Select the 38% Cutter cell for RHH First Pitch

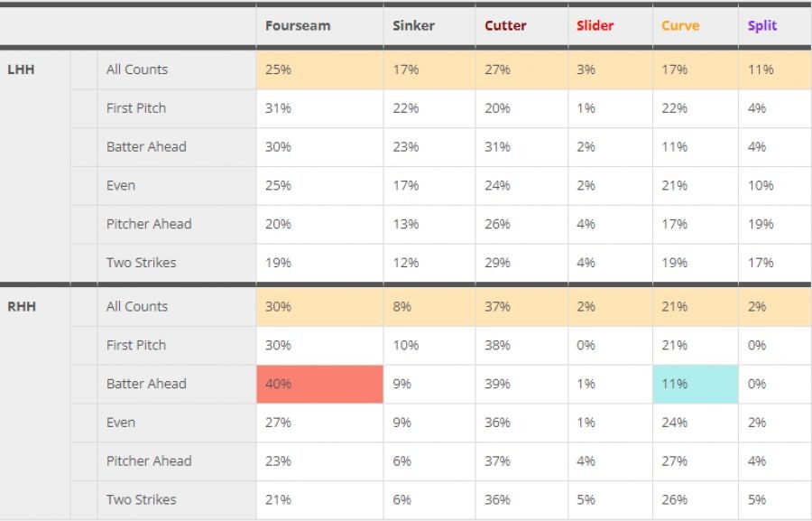[497, 345]
